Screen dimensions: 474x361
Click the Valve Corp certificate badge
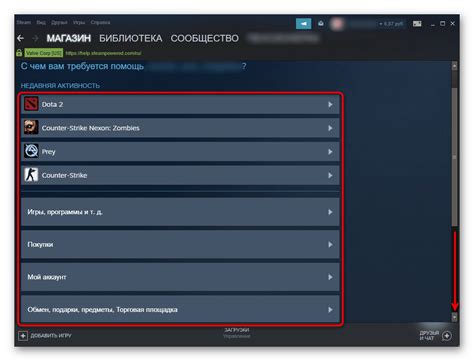pyautogui.click(x=44, y=53)
